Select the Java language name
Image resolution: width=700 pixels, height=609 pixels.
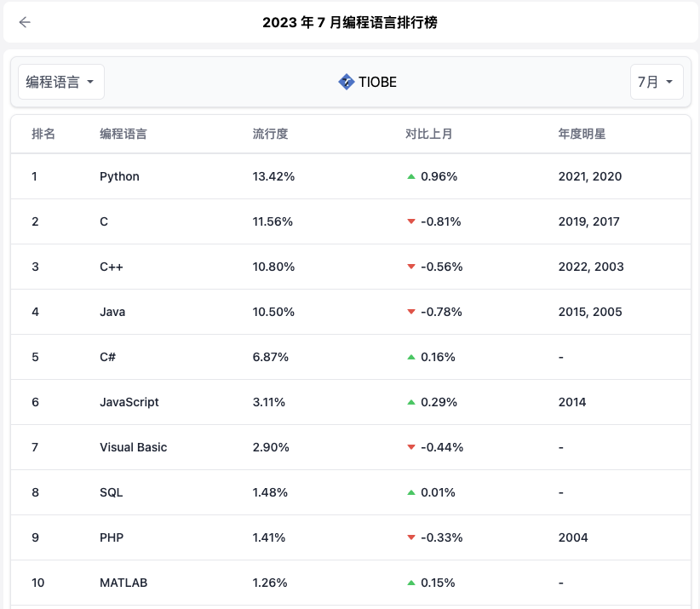112,312
